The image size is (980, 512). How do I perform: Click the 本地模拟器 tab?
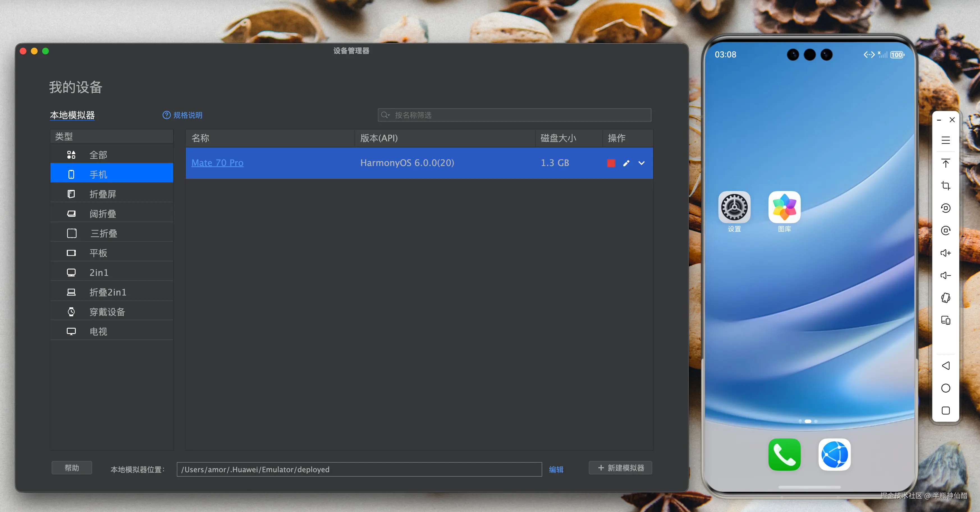[x=72, y=115]
